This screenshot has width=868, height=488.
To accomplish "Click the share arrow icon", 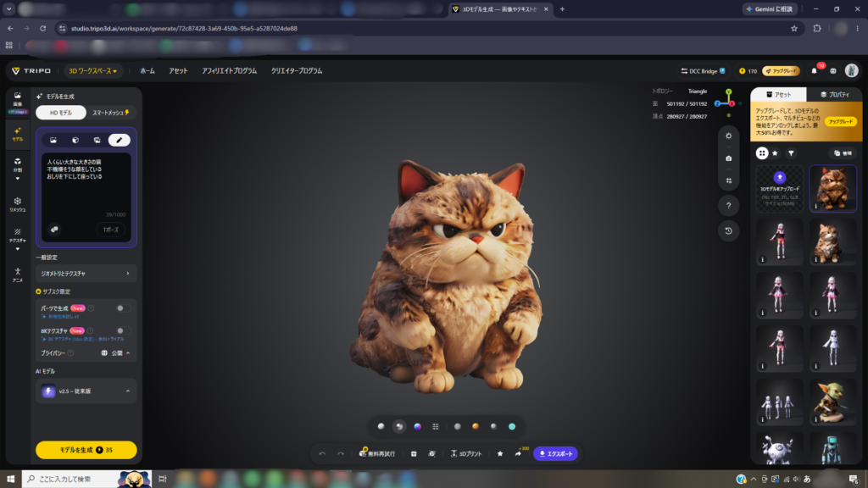I will (518, 454).
